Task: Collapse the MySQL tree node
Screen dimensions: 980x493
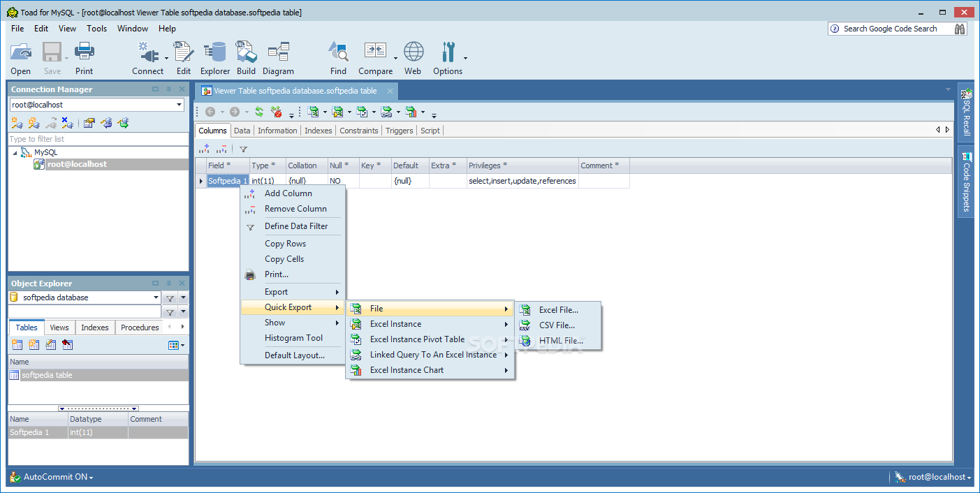Action: coord(15,152)
